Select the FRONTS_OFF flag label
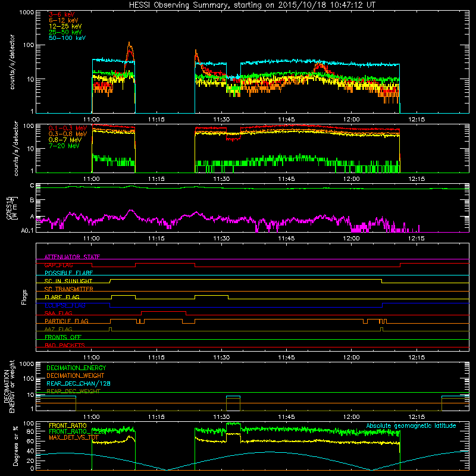Viewport: 476px width, 476px height. point(63,337)
